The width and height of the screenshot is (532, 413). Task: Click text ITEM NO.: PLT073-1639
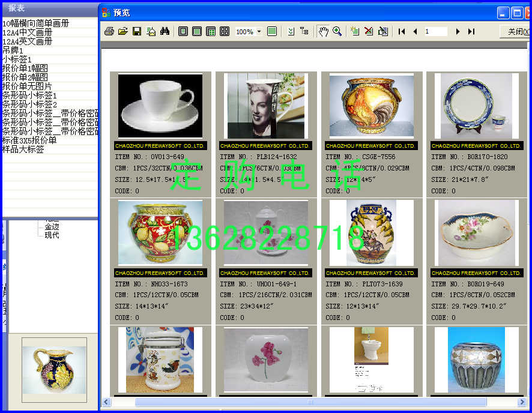pyautogui.click(x=364, y=284)
